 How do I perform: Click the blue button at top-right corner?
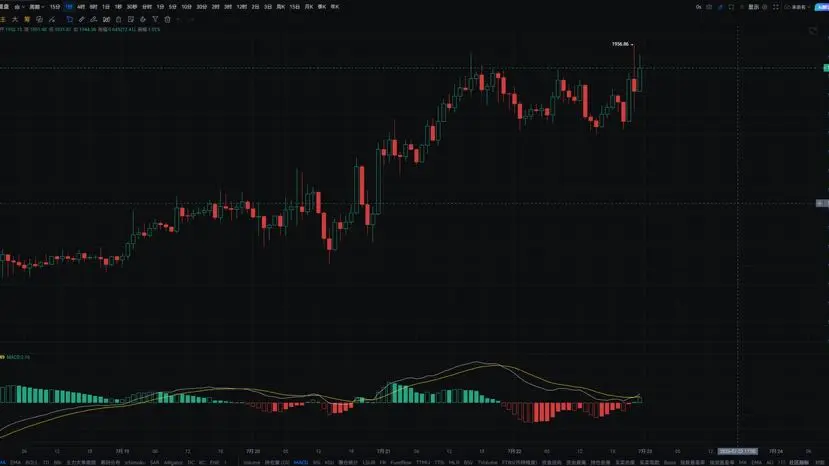pyautogui.click(x=822, y=7)
